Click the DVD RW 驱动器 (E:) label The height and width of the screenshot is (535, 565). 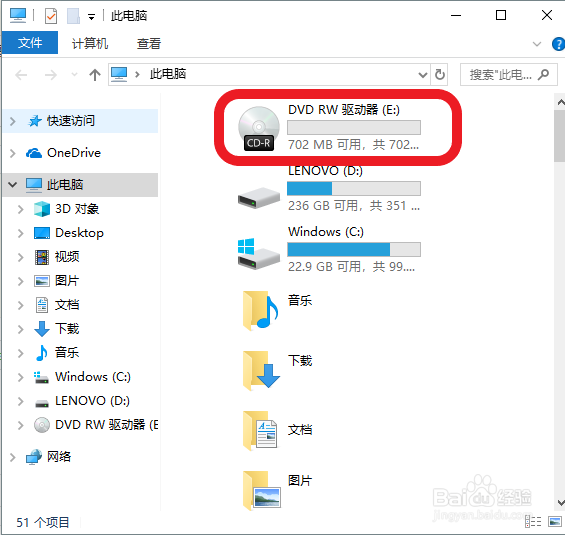point(344,110)
